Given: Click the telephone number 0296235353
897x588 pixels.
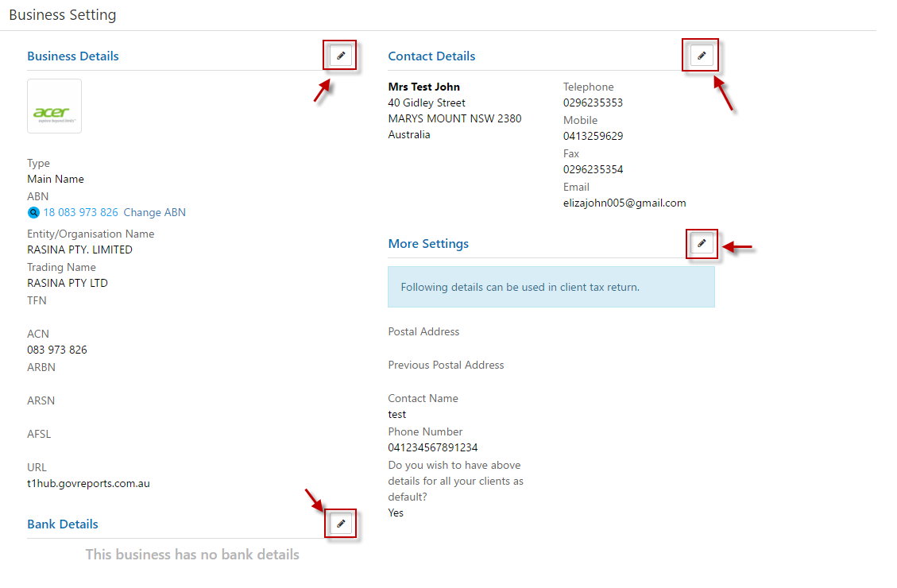Looking at the screenshot, I should (x=593, y=103).
